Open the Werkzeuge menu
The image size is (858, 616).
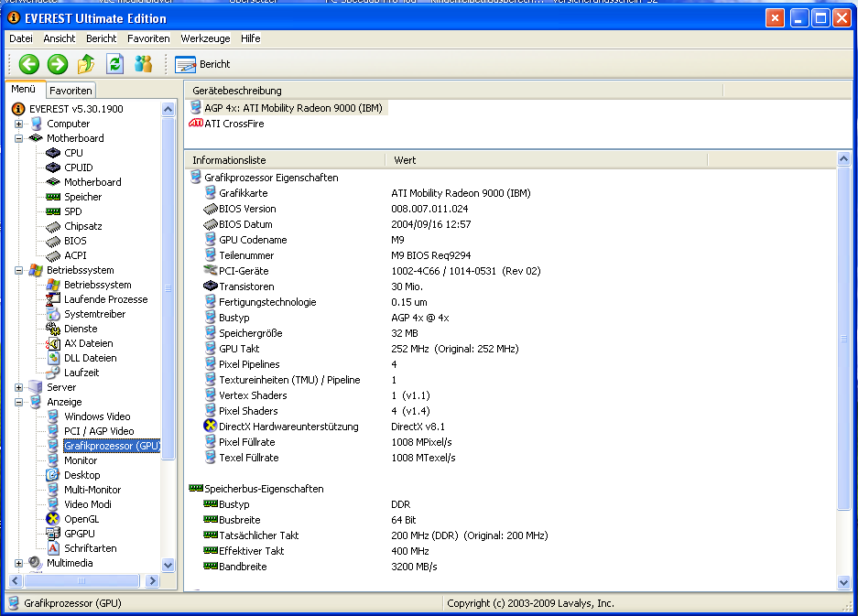tap(205, 38)
